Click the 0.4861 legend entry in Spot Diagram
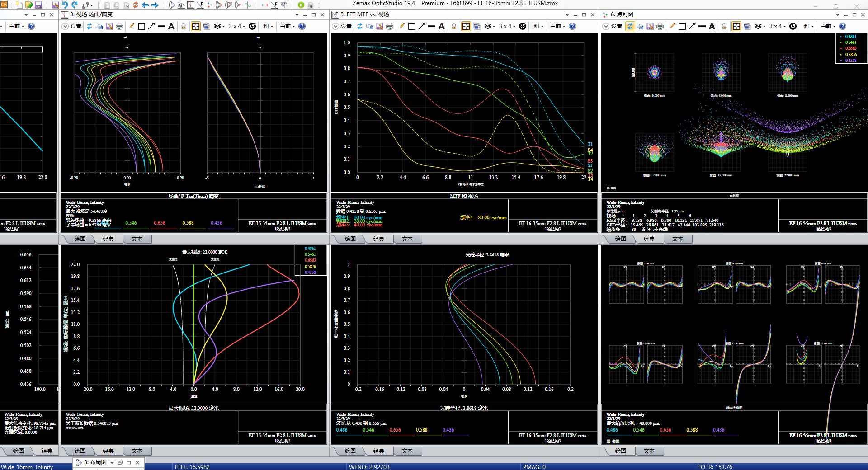This screenshot has height=470, width=868. coord(850,37)
